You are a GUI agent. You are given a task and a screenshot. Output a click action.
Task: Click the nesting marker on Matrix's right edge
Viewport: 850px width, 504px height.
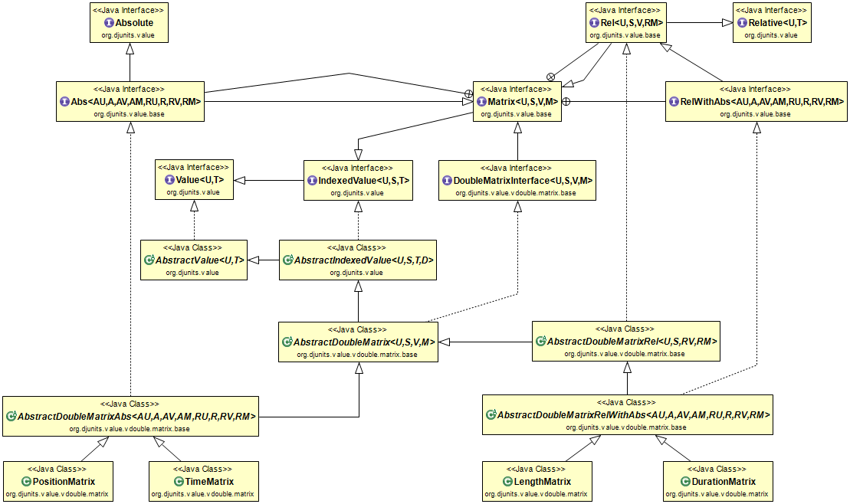click(x=566, y=101)
